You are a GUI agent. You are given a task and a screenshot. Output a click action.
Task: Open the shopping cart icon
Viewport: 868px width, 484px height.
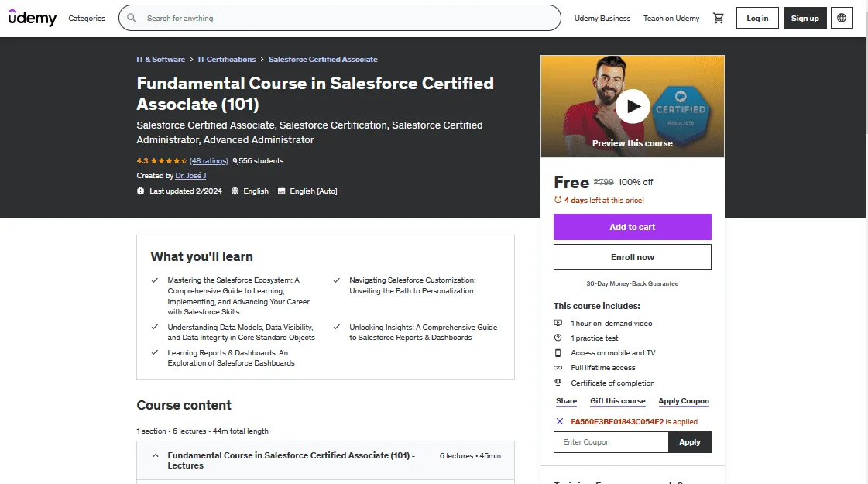(x=719, y=19)
